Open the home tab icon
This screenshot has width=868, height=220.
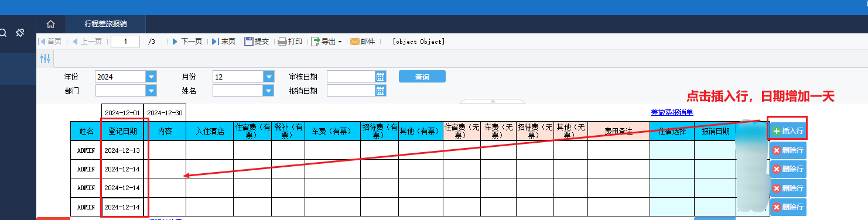pos(51,24)
